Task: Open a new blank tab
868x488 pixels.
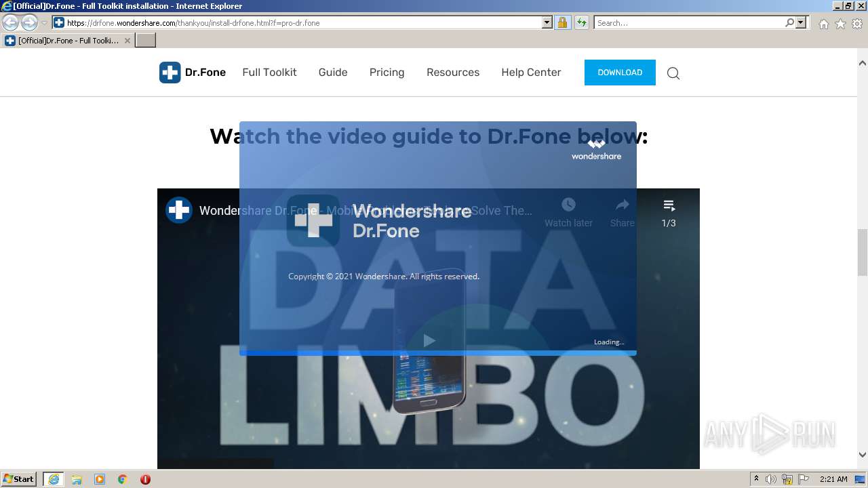Action: click(146, 41)
